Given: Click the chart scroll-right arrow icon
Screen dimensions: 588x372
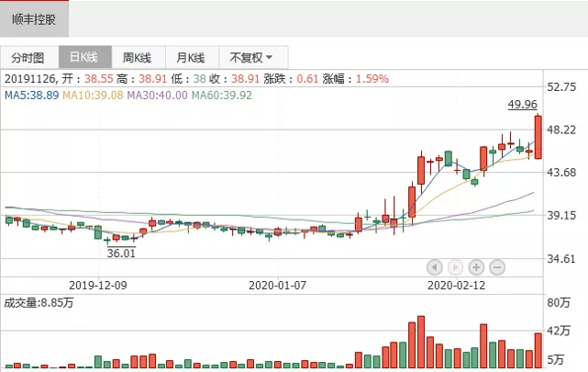Looking at the screenshot, I should [455, 267].
